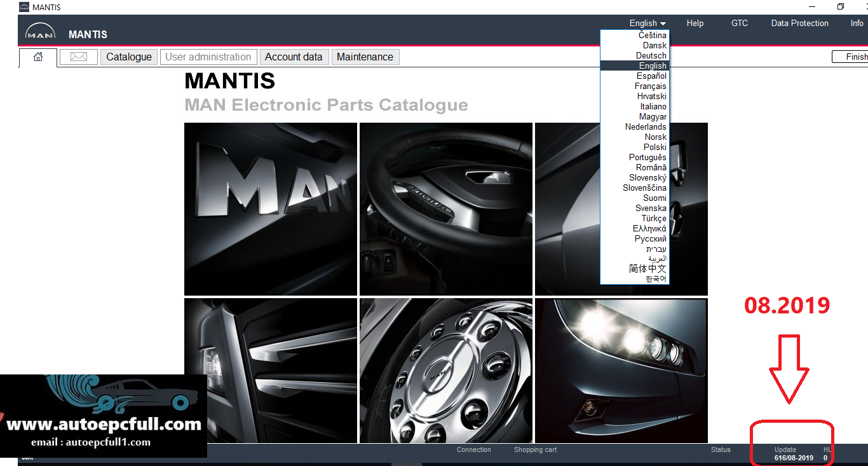Image resolution: width=868 pixels, height=466 pixels.
Task: Click the wheel hub cap image
Action: point(446,371)
